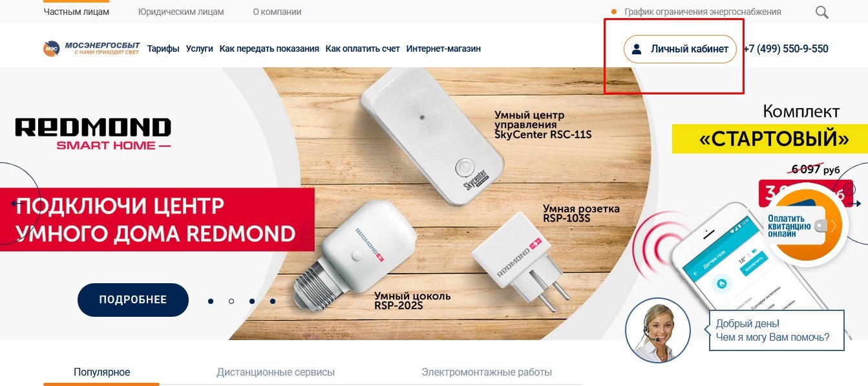This screenshot has height=386, width=868.
Task: Open the Услуги menu
Action: coord(199,48)
